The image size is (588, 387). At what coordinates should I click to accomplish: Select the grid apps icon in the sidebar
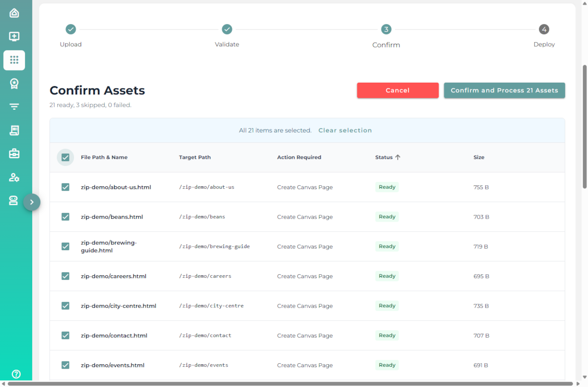tap(14, 60)
